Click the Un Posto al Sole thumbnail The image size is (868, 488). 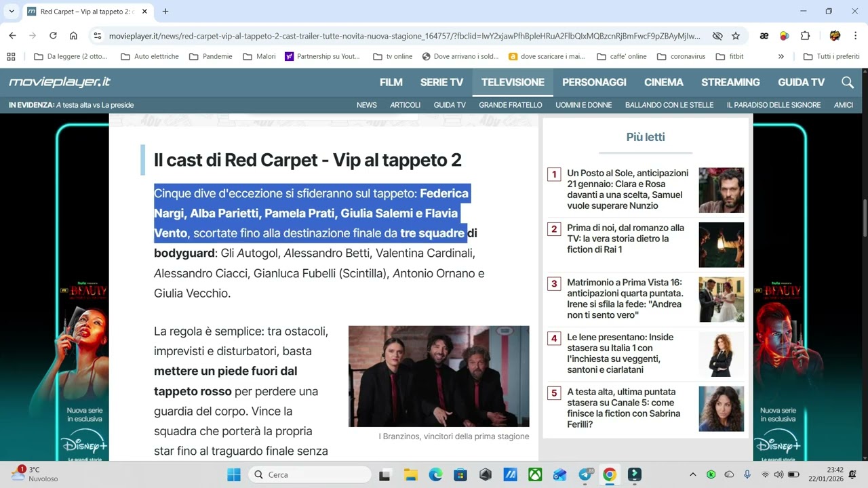coord(722,190)
